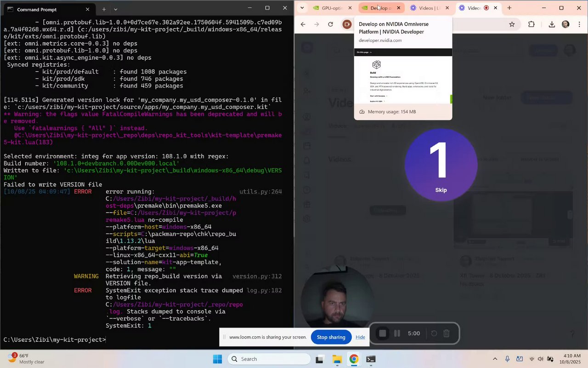Viewport: 588px width, 368px height.
Task: Reload the Chrome page
Action: click(x=330, y=24)
